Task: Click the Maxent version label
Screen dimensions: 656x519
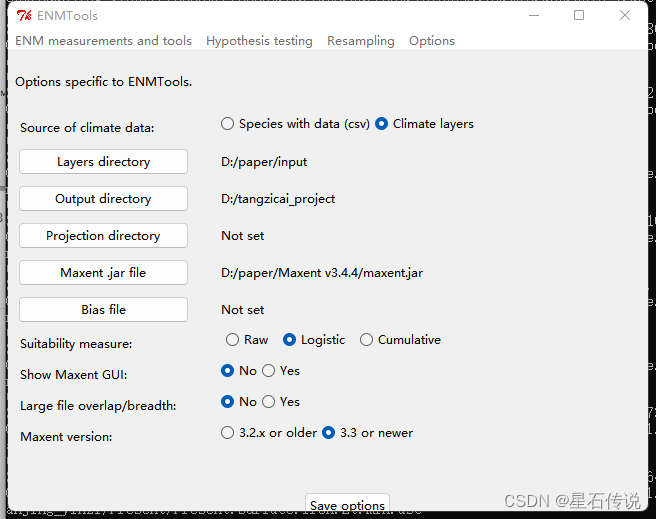Action: [66, 437]
